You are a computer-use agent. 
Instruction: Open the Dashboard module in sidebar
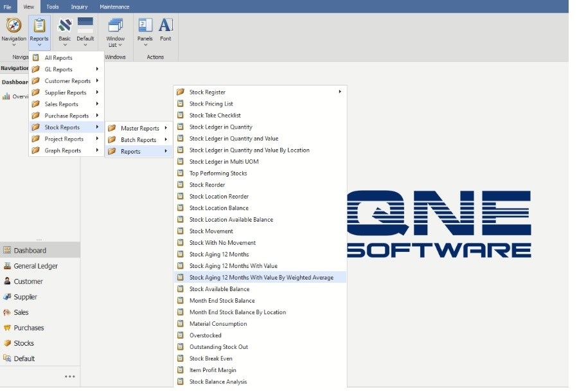click(40, 250)
